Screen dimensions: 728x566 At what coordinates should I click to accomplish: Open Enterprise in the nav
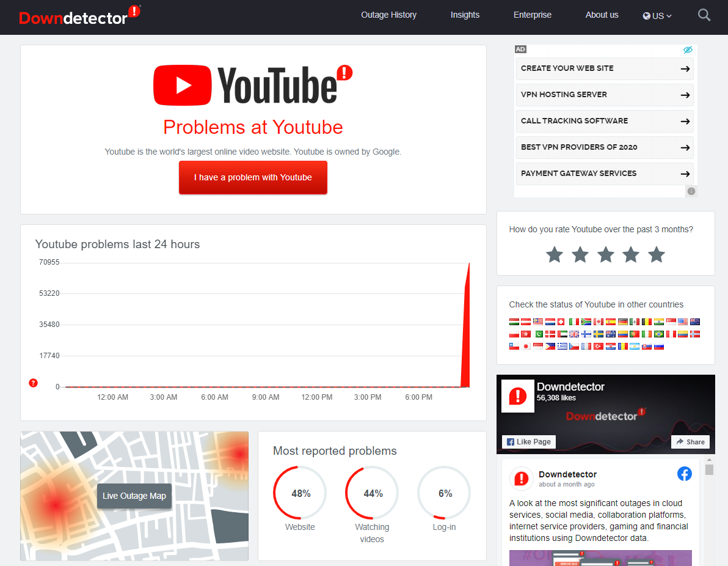[533, 15]
